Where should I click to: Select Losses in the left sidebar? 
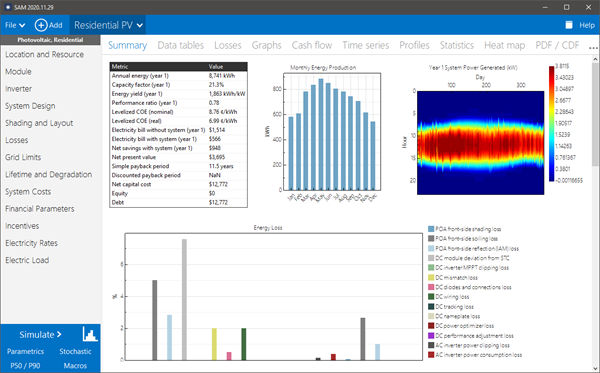16,140
